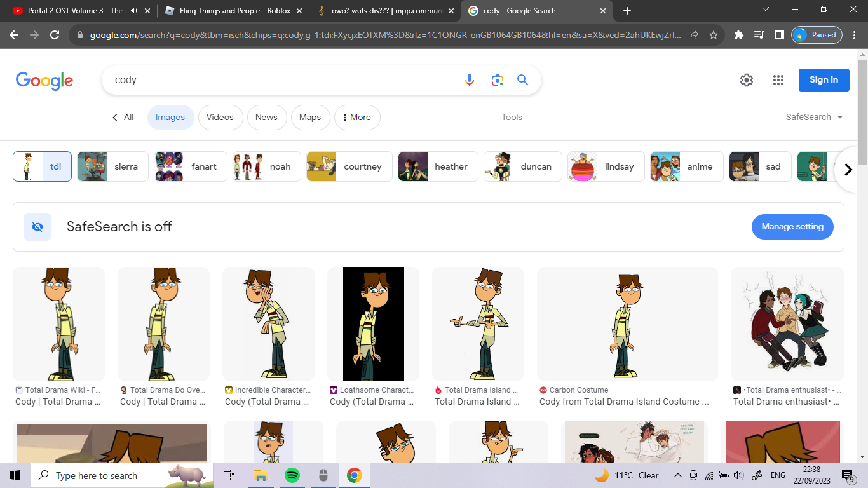
Task: Select the noah suggestion chip
Action: [267, 166]
